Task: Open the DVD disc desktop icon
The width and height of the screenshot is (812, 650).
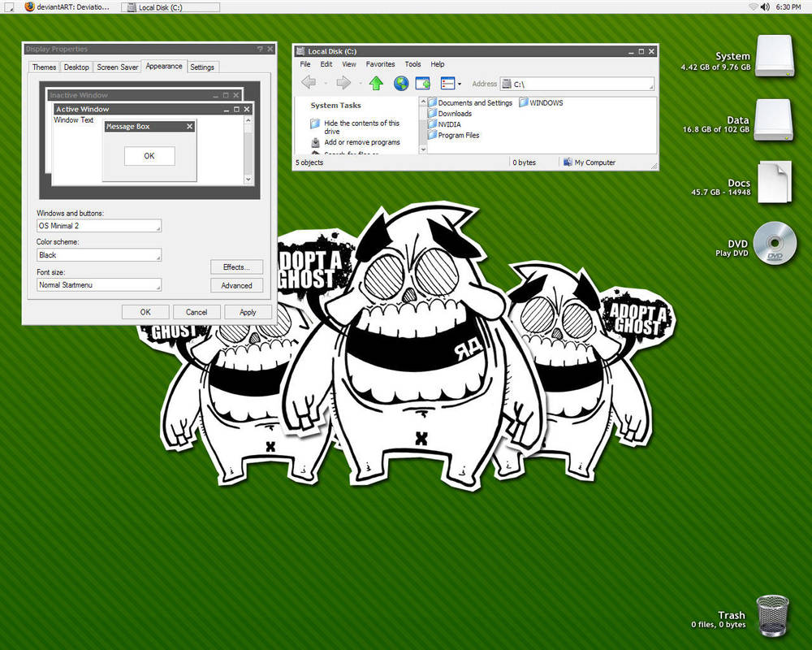Action: tap(774, 243)
